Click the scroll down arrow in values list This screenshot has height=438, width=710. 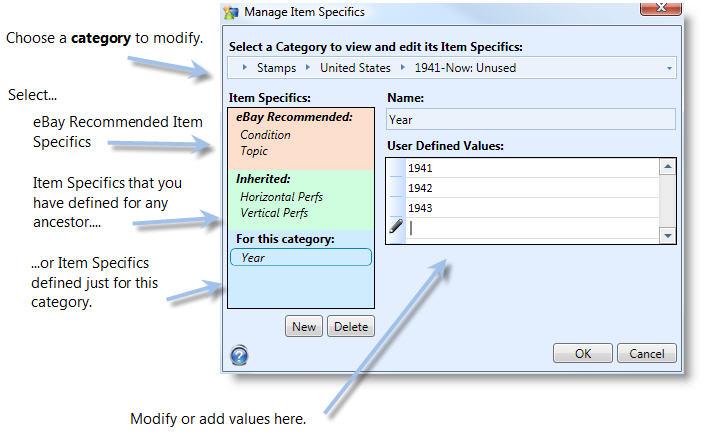pyautogui.click(x=667, y=236)
